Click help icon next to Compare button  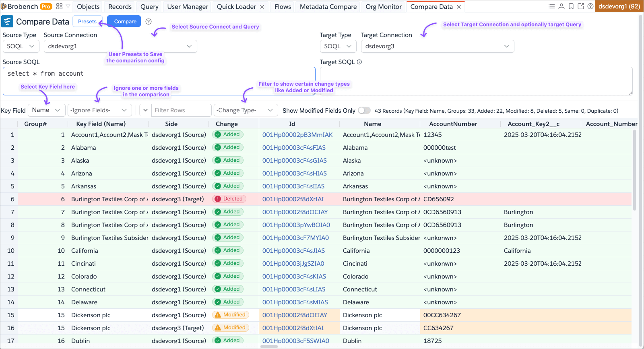149,22
